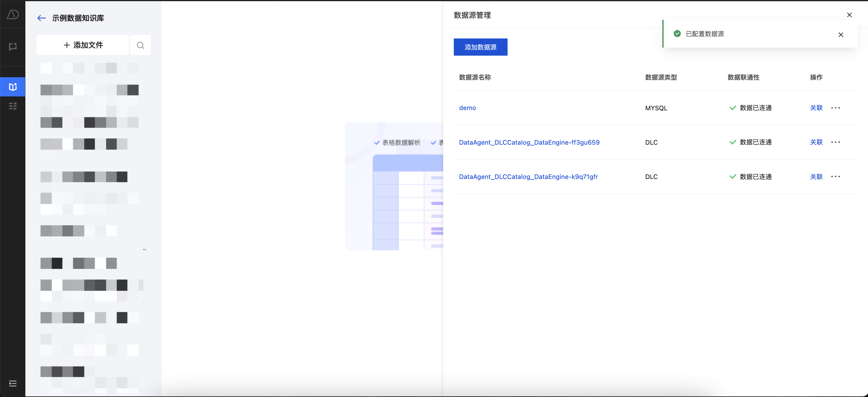The height and width of the screenshot is (397, 868).
Task: Open the demo data source link
Action: click(467, 108)
